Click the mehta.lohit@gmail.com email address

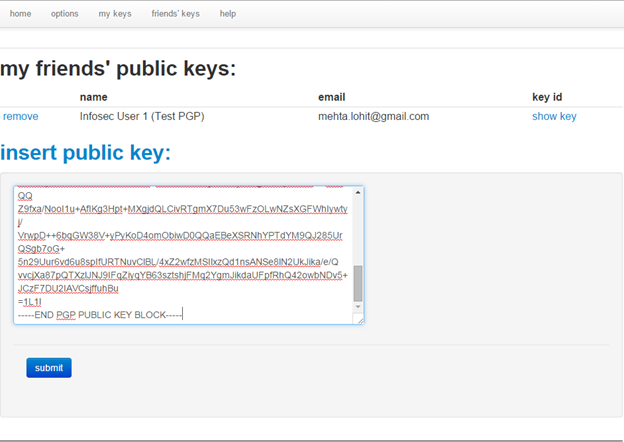click(x=373, y=116)
